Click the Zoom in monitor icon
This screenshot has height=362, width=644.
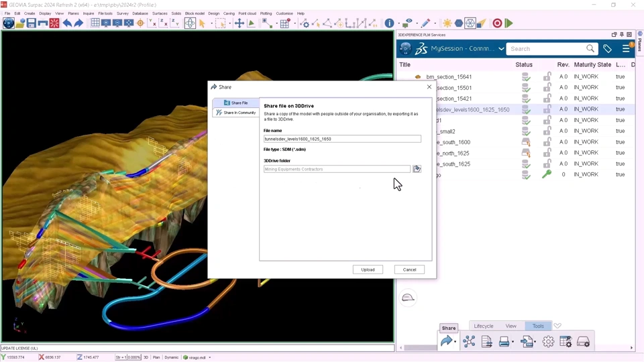(106, 23)
